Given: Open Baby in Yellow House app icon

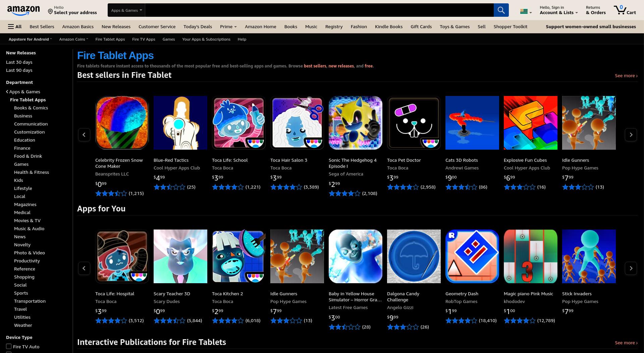Looking at the screenshot, I should click(x=356, y=256).
